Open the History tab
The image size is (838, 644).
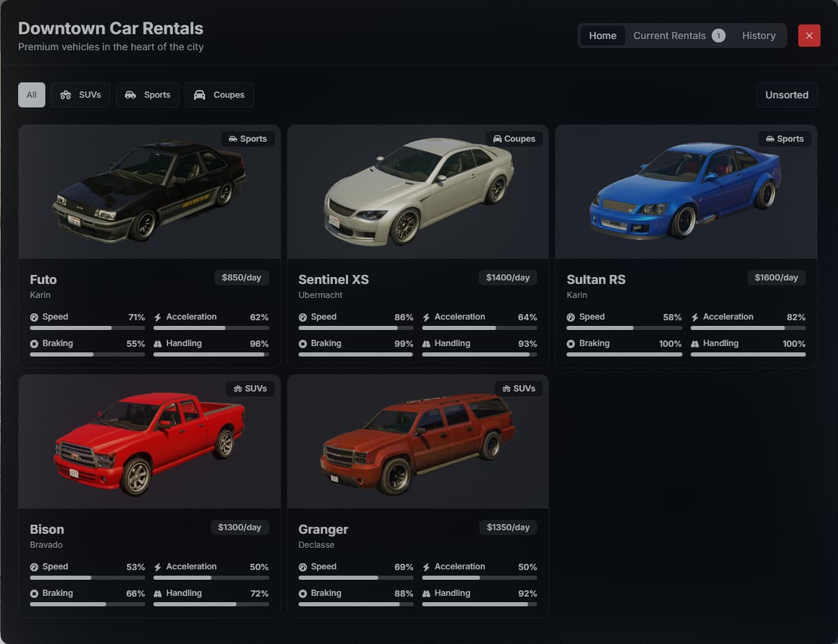click(x=758, y=36)
